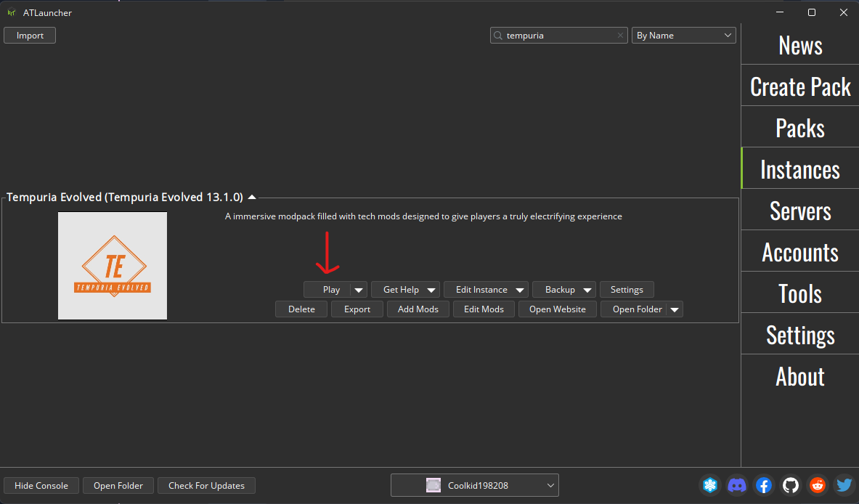The width and height of the screenshot is (859, 504).
Task: Click the tempuria search input field
Action: coord(559,36)
